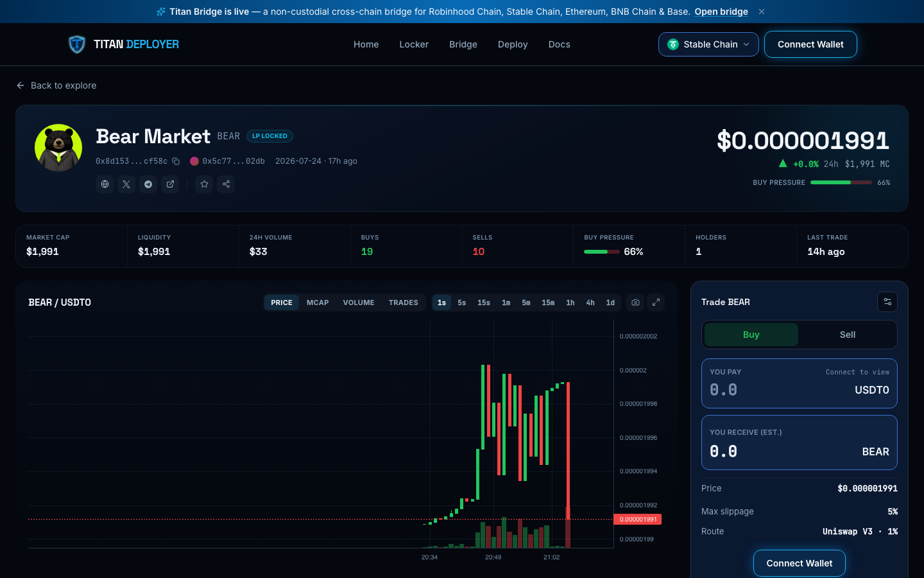
Task: Copy the token contract address
Action: (176, 161)
